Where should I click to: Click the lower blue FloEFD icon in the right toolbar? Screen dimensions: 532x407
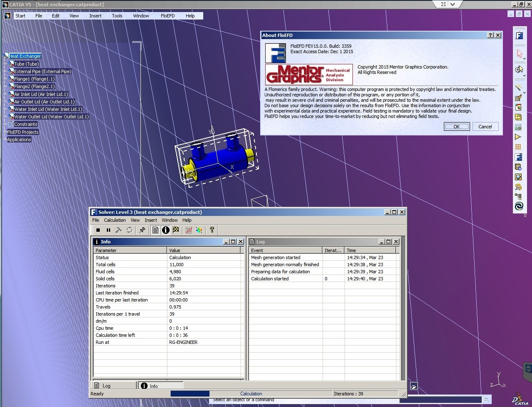pos(518,157)
